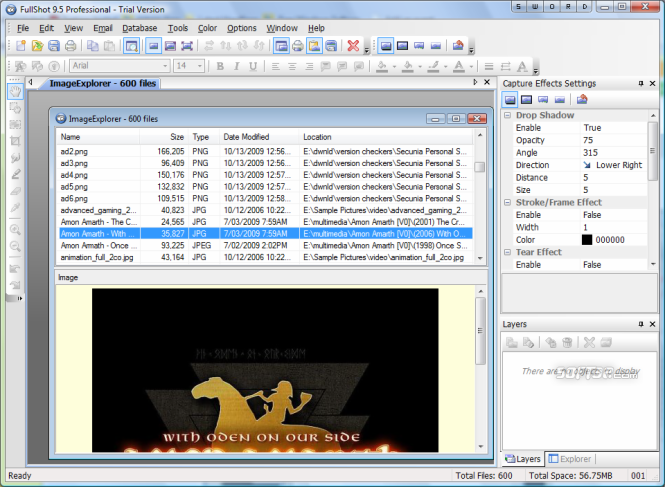
Task: Click the file list vertical scrollbar
Action: pyautogui.click(x=480, y=197)
